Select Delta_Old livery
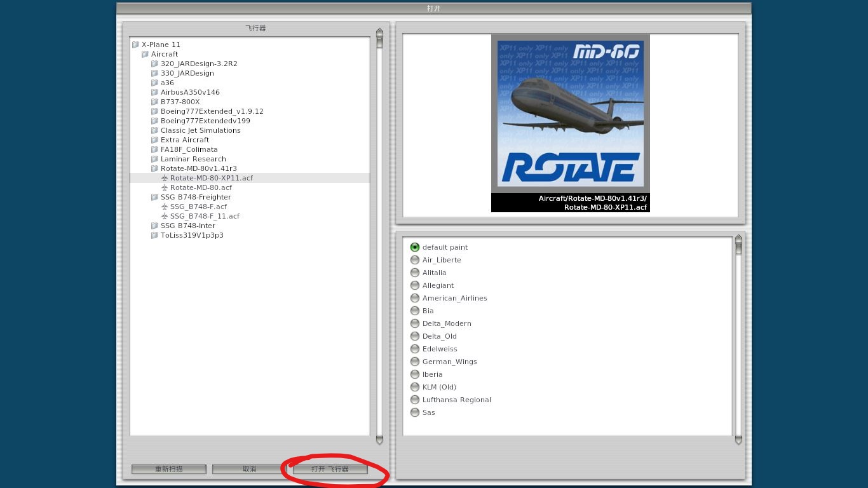 [x=415, y=336]
